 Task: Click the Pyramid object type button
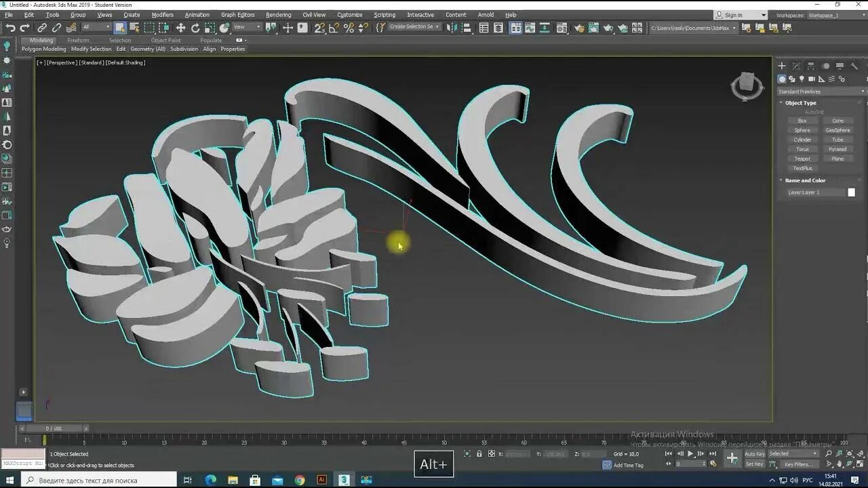click(x=837, y=149)
